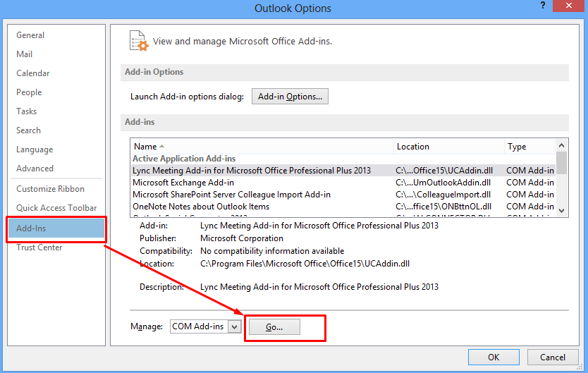Select the Add-Ins category
This screenshot has height=373, width=588.
pos(56,228)
